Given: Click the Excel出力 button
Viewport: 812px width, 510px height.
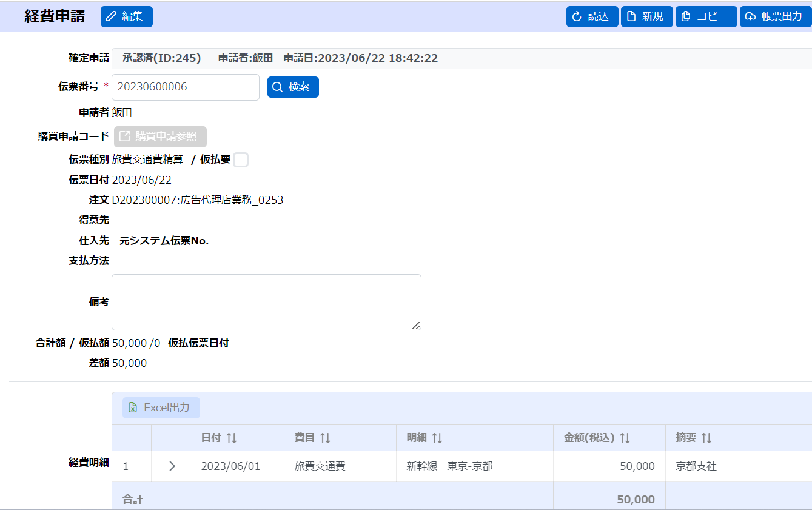Looking at the screenshot, I should click(x=161, y=408).
